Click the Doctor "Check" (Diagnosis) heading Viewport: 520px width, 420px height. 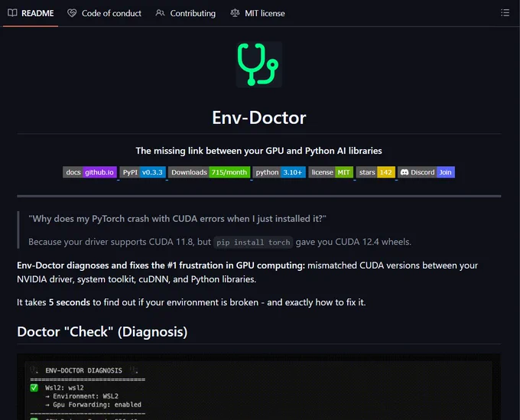[x=102, y=332]
